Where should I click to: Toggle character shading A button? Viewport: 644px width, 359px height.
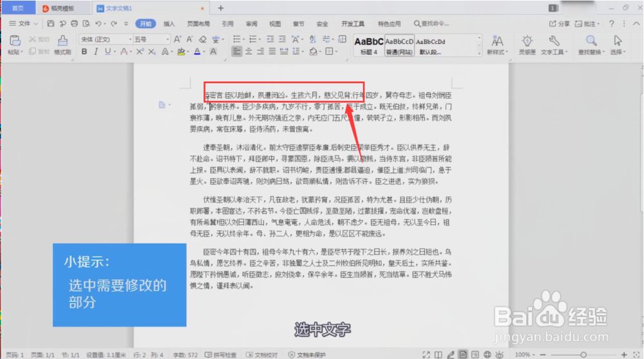pos(213,52)
